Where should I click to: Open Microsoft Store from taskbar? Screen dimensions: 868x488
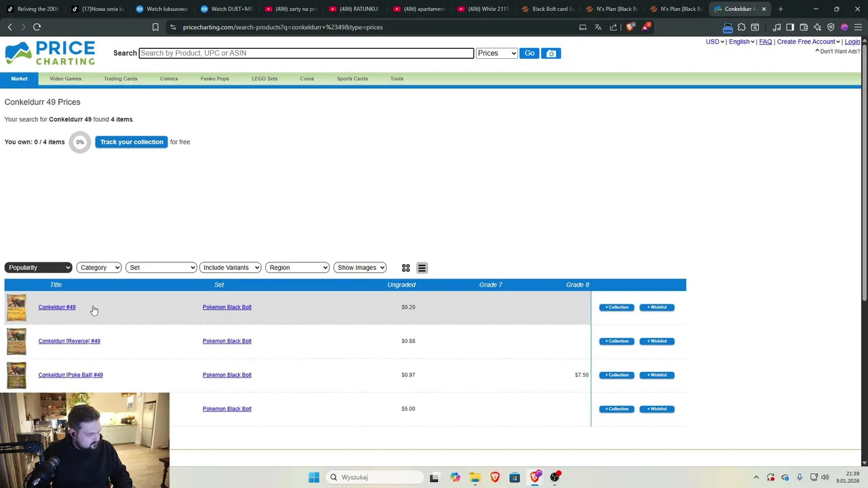pyautogui.click(x=515, y=477)
